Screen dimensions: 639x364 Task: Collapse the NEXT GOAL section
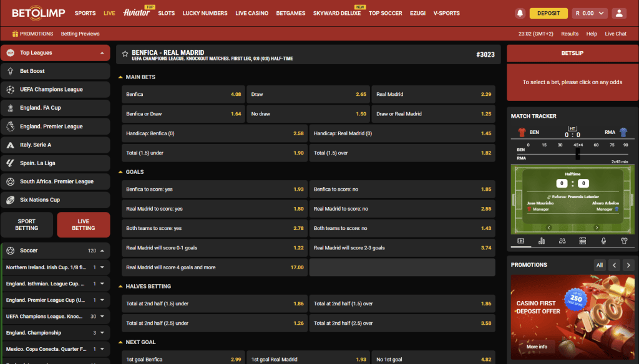[120, 342]
